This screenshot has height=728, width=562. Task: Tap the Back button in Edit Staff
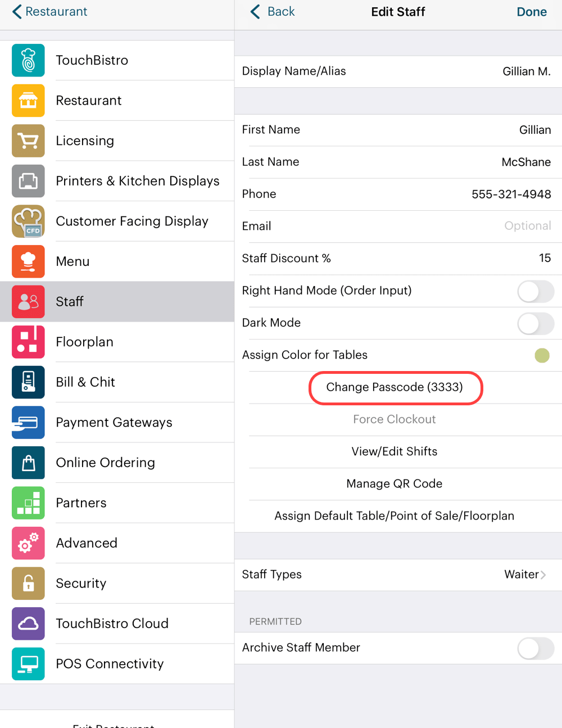pyautogui.click(x=273, y=11)
